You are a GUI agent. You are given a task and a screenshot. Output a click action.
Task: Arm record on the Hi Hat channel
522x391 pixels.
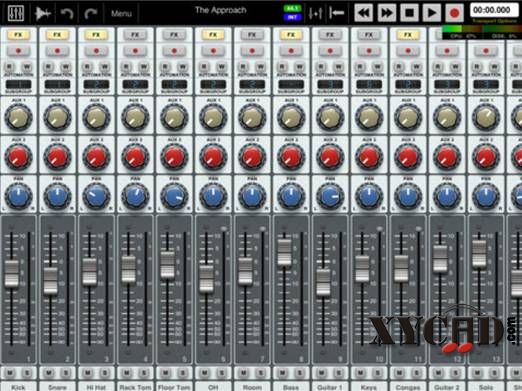[x=96, y=51]
